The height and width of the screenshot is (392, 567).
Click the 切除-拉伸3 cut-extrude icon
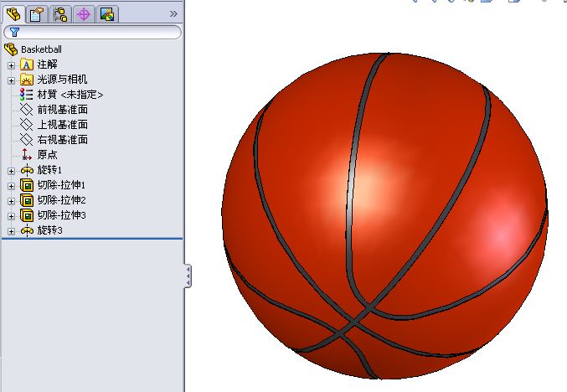coord(27,215)
